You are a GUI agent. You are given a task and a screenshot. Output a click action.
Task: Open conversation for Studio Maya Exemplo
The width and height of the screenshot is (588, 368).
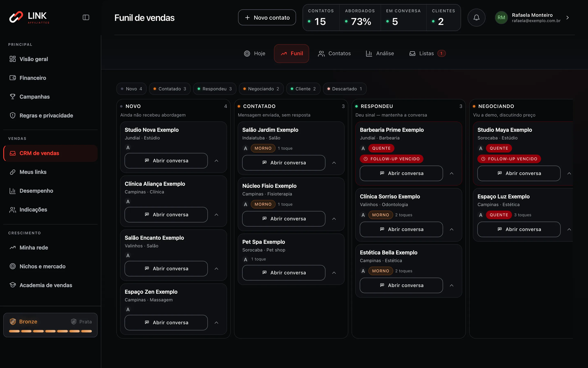pyautogui.click(x=519, y=173)
